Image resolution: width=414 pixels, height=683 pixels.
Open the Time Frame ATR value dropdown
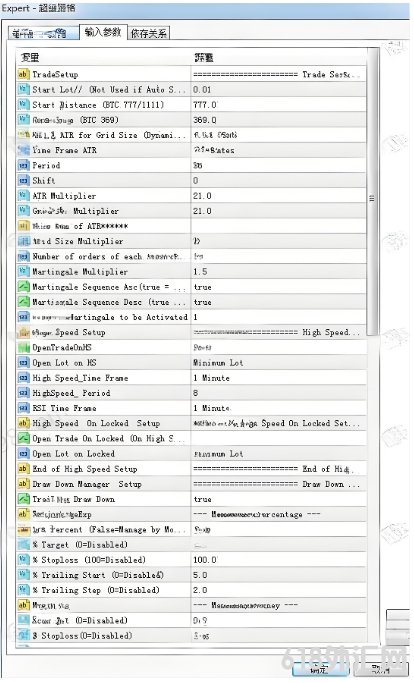[x=278, y=150]
